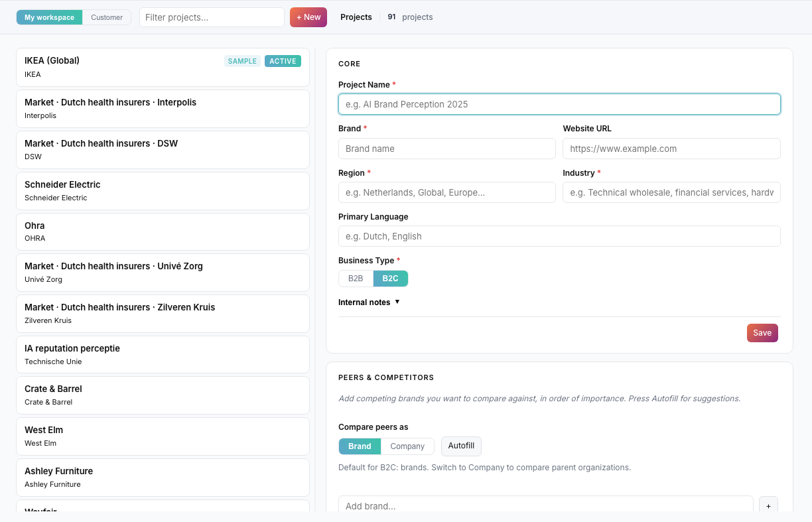Click the Primary Language field

click(559, 236)
